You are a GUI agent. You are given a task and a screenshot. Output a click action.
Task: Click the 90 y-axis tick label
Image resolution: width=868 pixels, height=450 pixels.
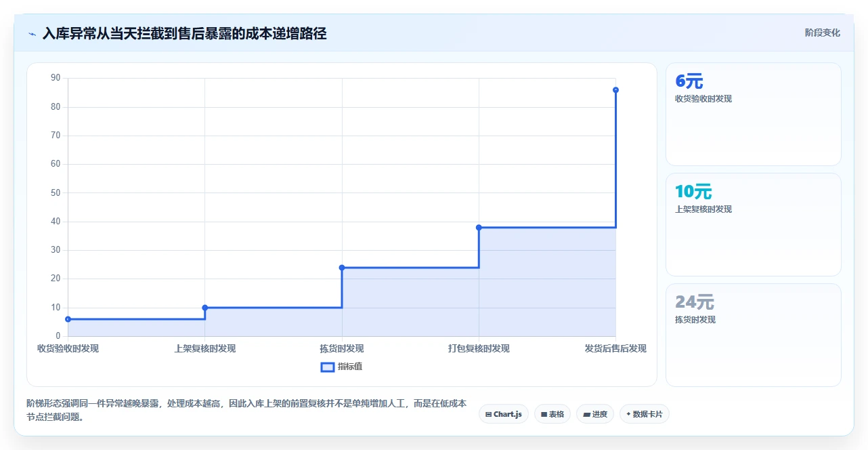point(56,78)
